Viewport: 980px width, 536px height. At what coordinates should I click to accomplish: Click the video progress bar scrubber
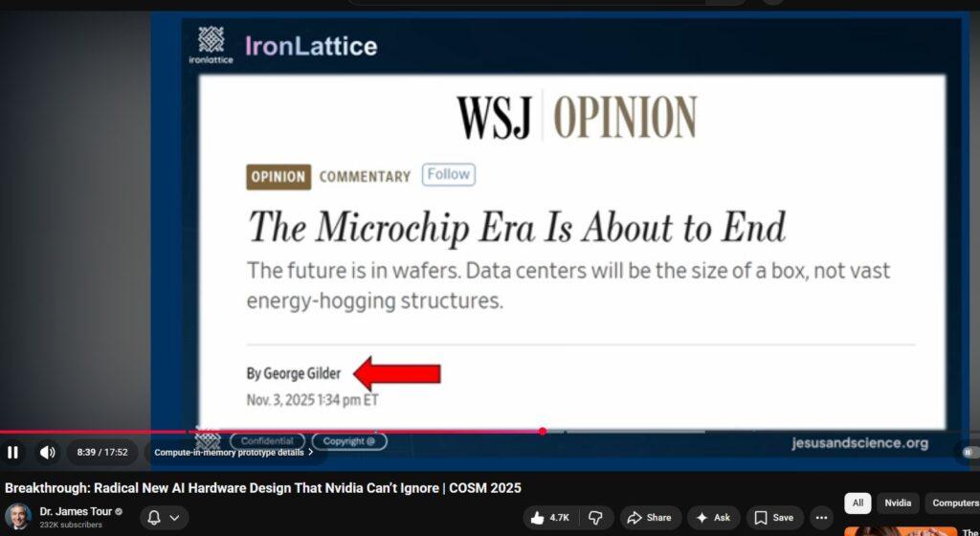point(543,432)
